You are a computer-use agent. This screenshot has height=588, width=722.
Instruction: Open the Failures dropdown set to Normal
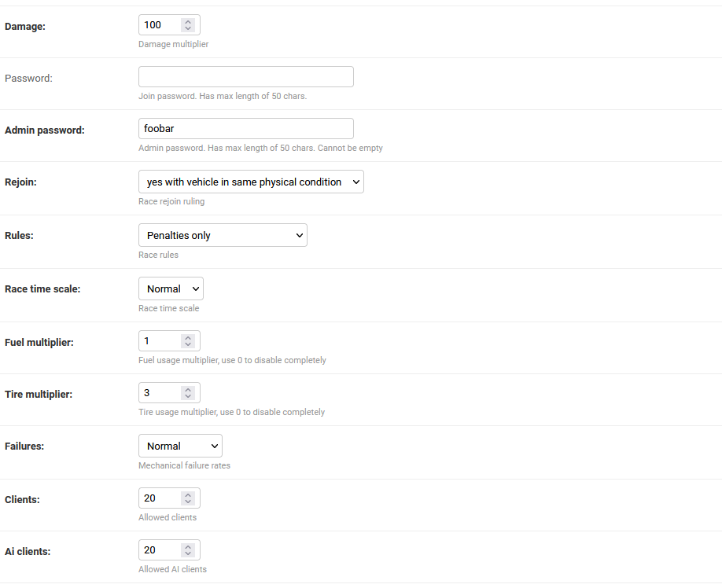click(x=180, y=446)
